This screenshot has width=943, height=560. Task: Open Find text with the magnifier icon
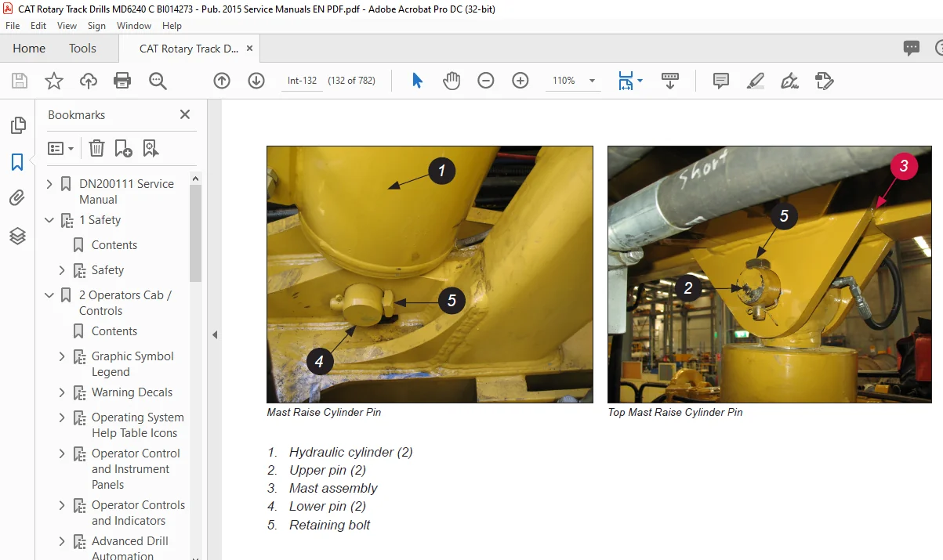coord(158,81)
